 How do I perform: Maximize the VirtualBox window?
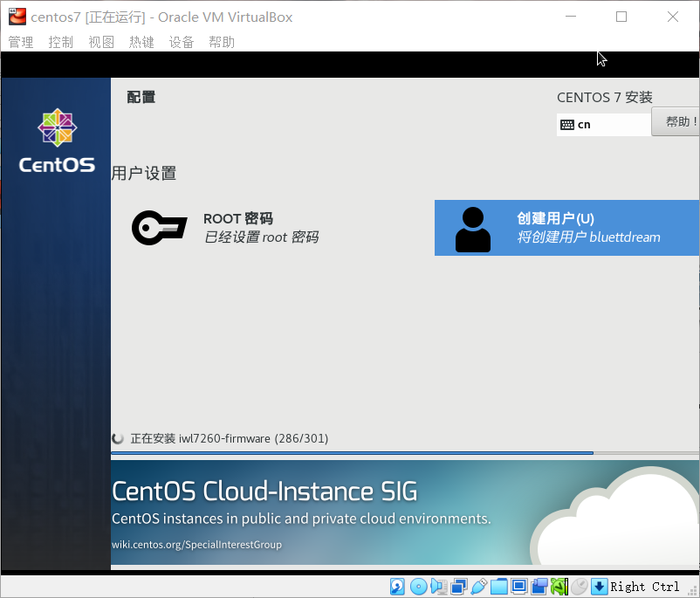(621, 17)
